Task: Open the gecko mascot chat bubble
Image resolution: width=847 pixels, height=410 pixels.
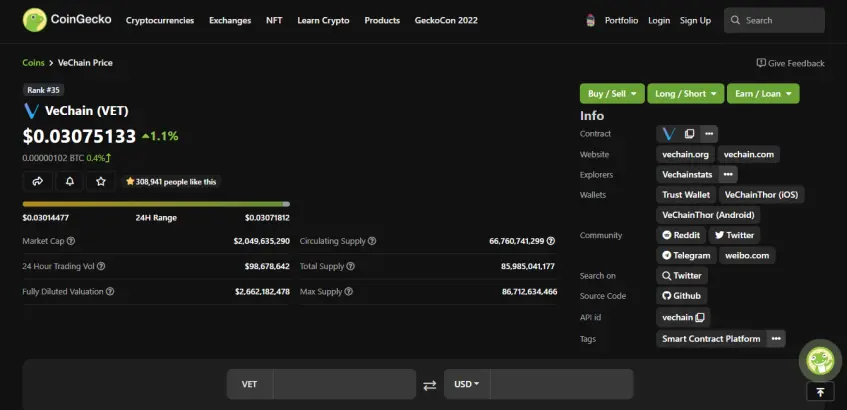Action: pyautogui.click(x=820, y=360)
